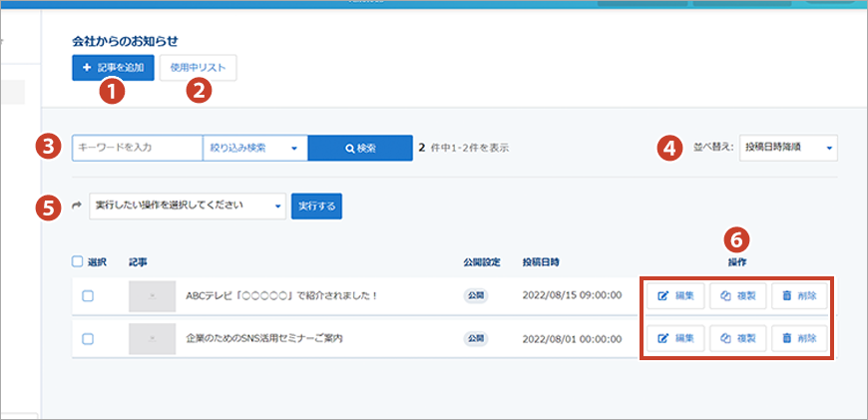The width and height of the screenshot is (868, 420).
Task: Click thumbnail of ABCテレビ article
Action: 151,296
